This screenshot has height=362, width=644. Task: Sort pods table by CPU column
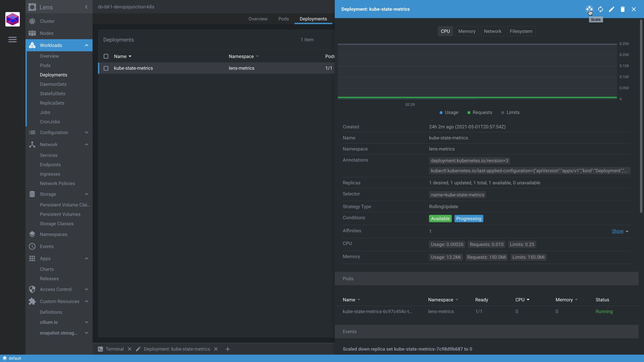[x=522, y=300]
